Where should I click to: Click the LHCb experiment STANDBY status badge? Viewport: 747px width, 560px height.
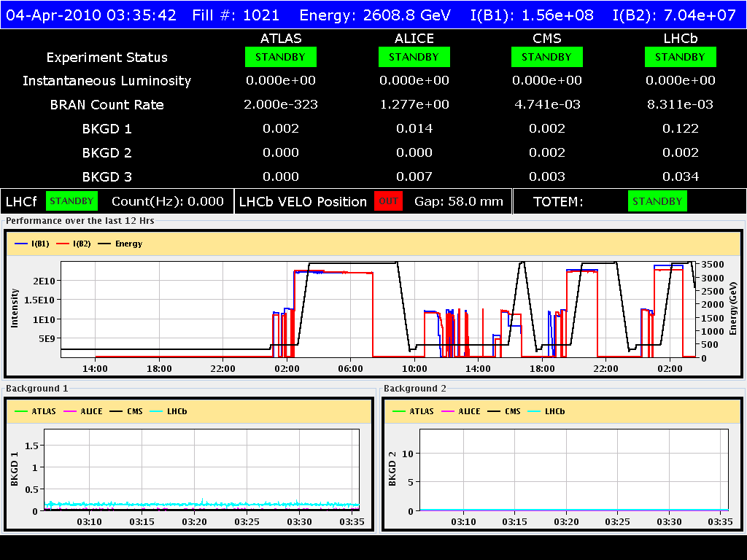pos(681,57)
